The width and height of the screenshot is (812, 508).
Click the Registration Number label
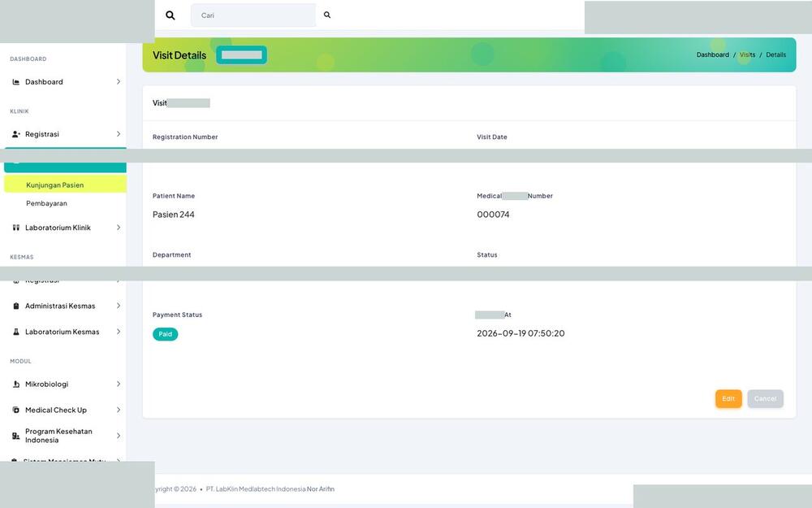pos(185,137)
